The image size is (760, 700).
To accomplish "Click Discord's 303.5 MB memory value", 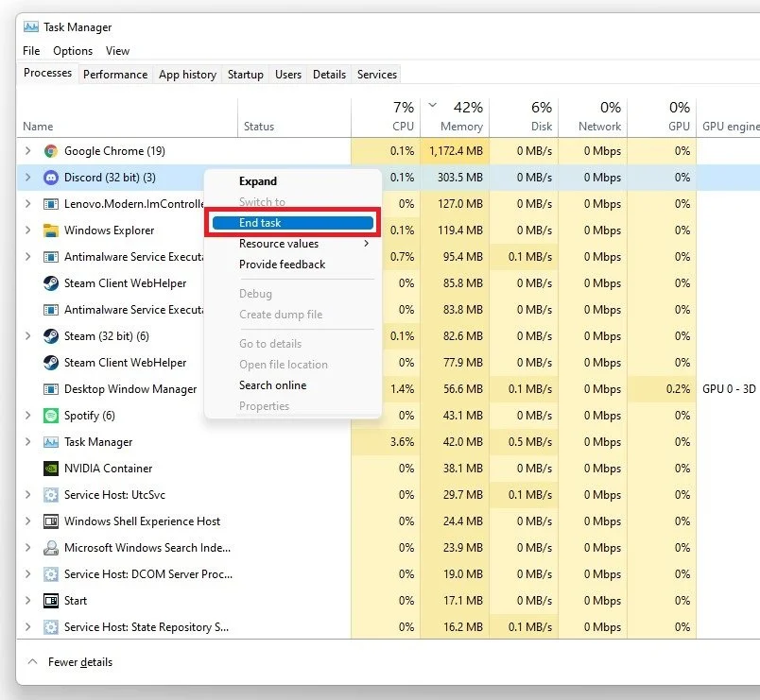I will click(x=460, y=178).
